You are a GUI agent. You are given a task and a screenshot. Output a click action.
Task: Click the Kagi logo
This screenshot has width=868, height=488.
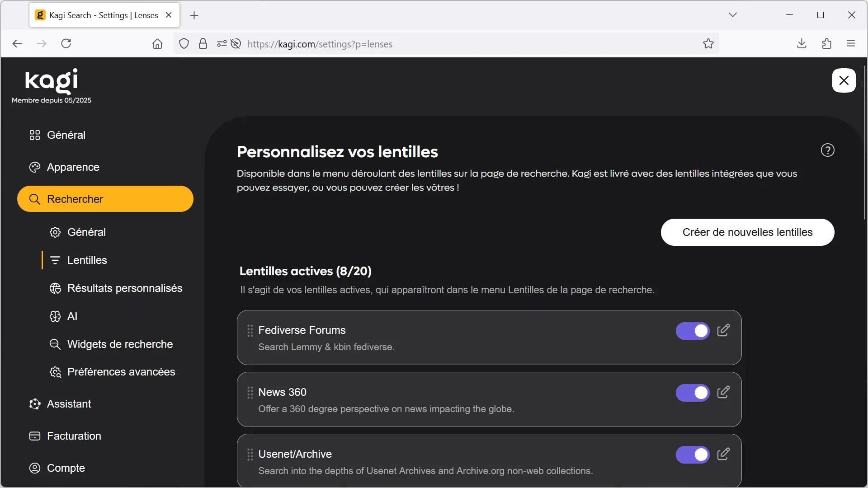pos(51,81)
